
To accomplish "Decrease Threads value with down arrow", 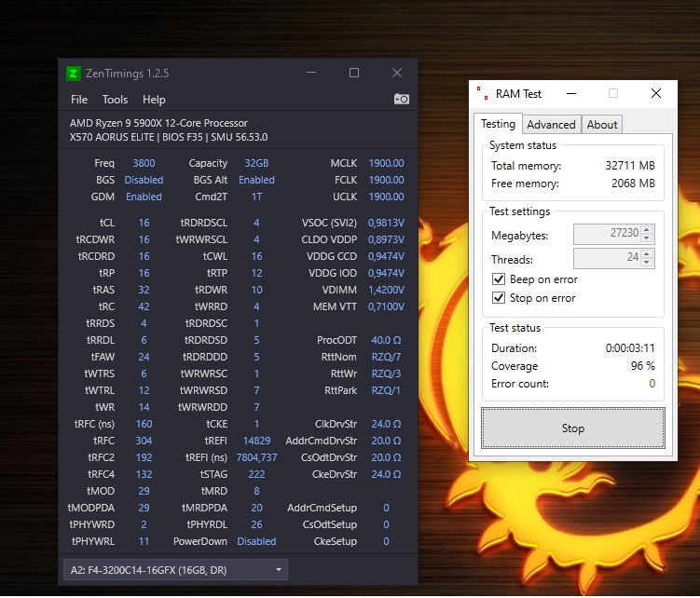I will 647,262.
